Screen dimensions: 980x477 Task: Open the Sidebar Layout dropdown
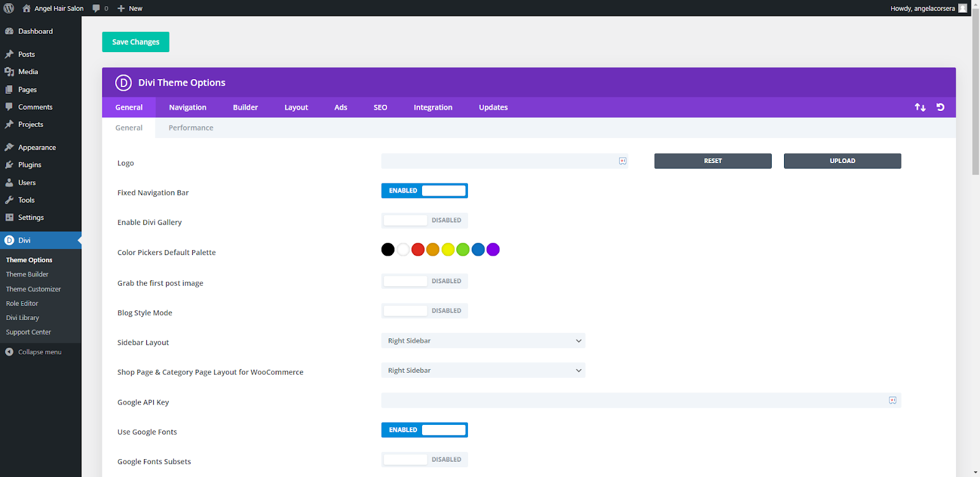tap(483, 341)
